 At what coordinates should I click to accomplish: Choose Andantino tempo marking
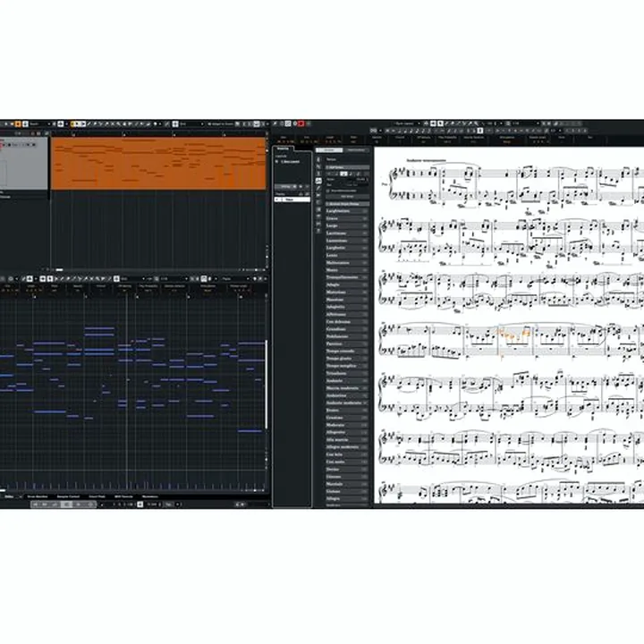tap(347, 395)
